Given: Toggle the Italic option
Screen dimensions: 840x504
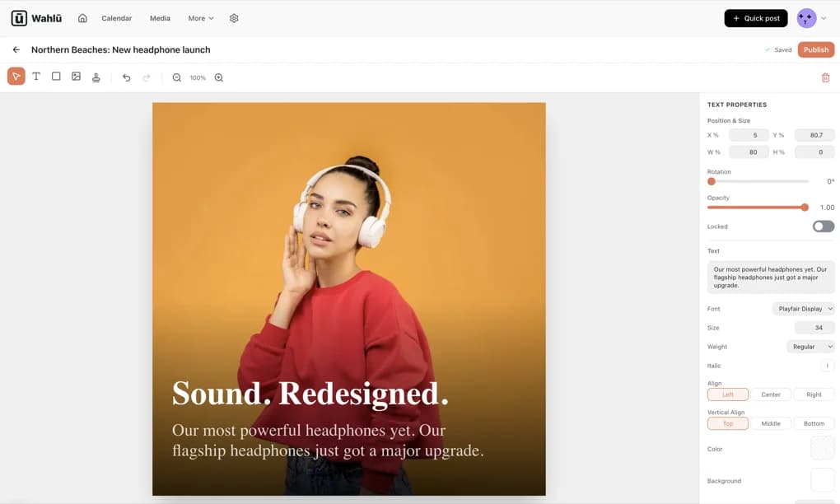Looking at the screenshot, I should tap(827, 366).
